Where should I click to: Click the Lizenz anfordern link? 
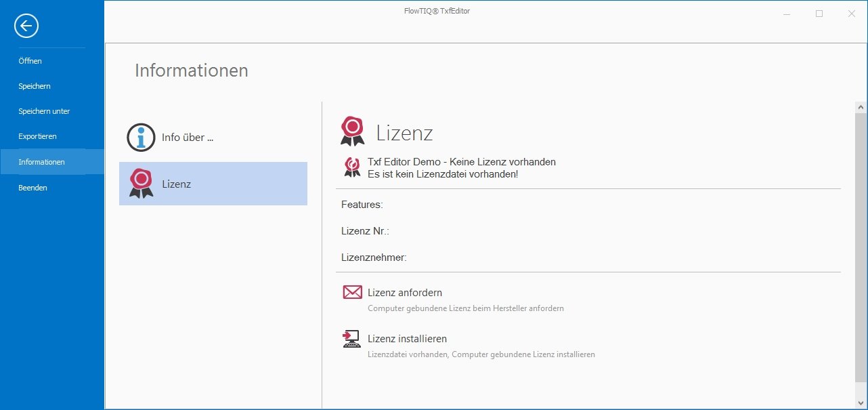[405, 293]
